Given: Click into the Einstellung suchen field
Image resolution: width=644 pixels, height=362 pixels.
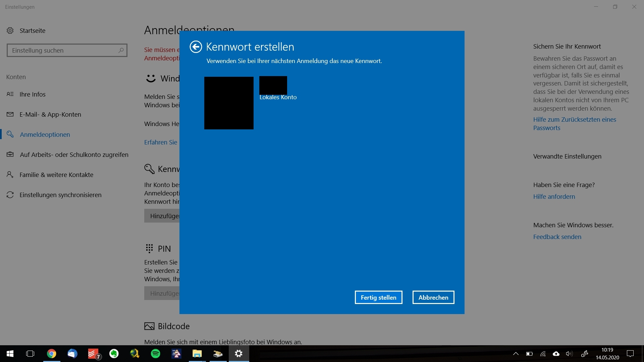Looking at the screenshot, I should pyautogui.click(x=62, y=50).
